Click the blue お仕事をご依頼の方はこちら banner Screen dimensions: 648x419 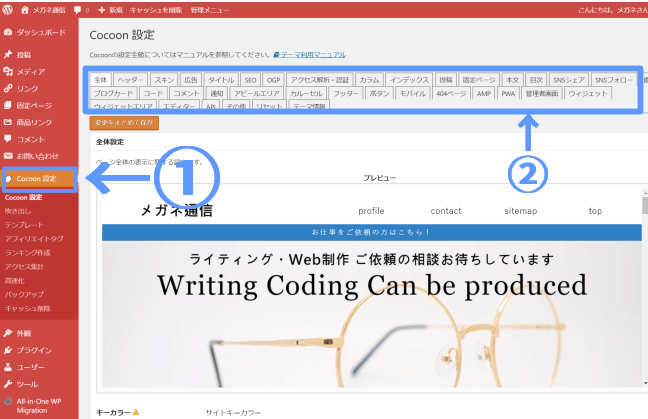pos(372,232)
